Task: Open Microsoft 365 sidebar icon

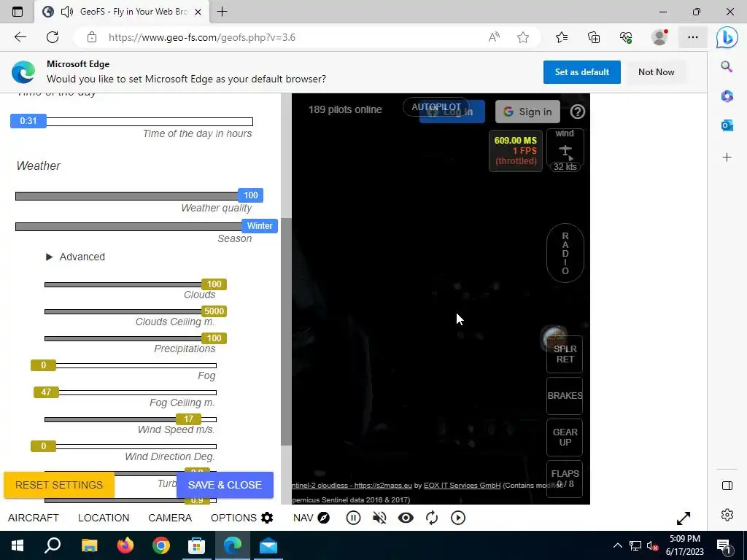Action: click(x=727, y=96)
